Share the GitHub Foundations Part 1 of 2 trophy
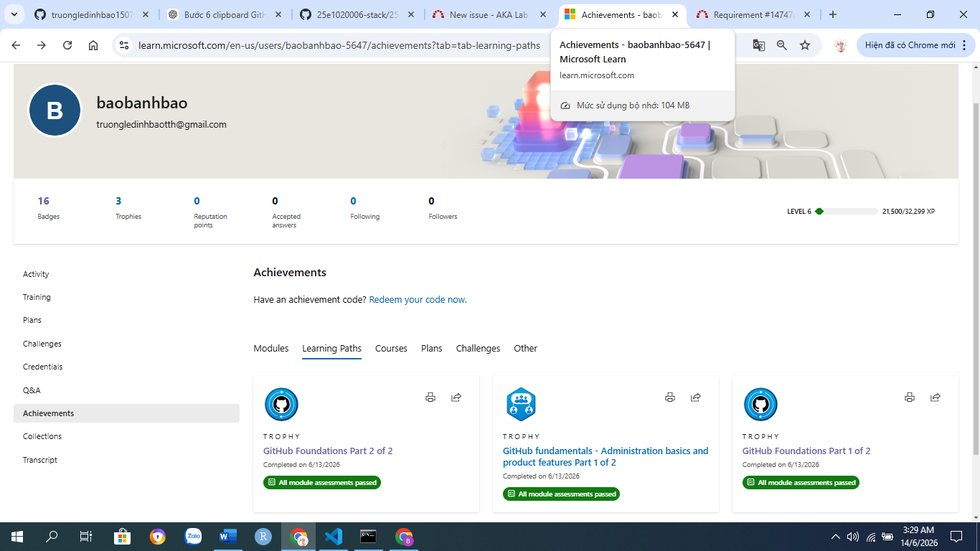The image size is (980, 551). [936, 397]
